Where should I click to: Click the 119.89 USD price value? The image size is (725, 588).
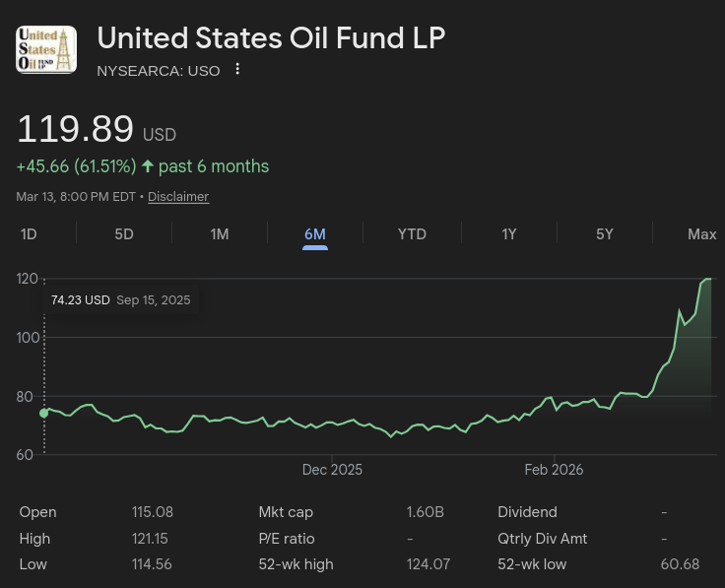76,130
